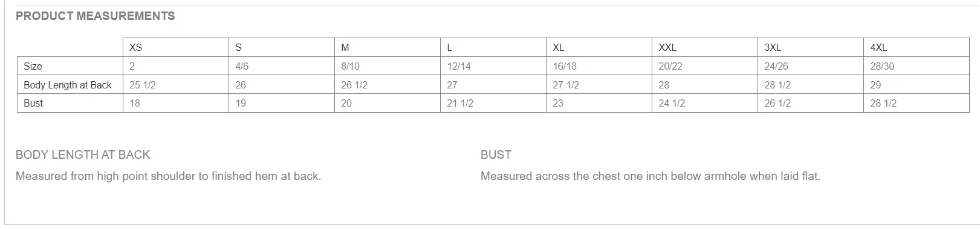Viewport: 980px width, 229px height.
Task: Click the Bust row label
Action: point(70,103)
